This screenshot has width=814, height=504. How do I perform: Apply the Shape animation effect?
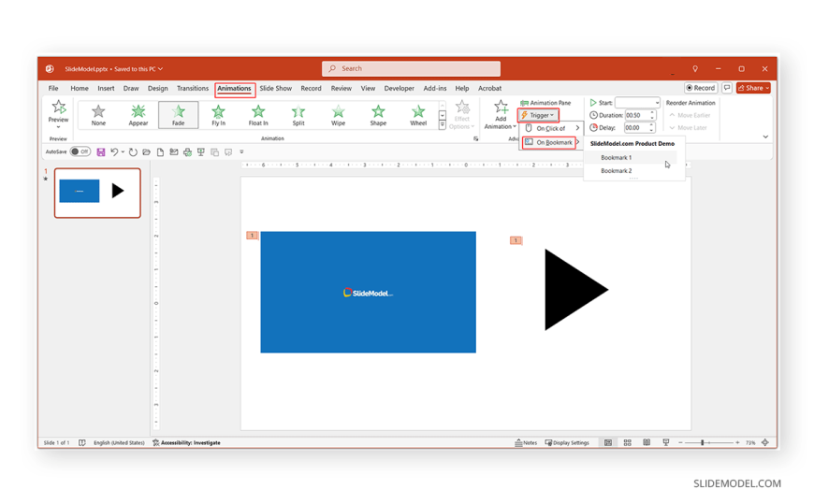tap(378, 115)
